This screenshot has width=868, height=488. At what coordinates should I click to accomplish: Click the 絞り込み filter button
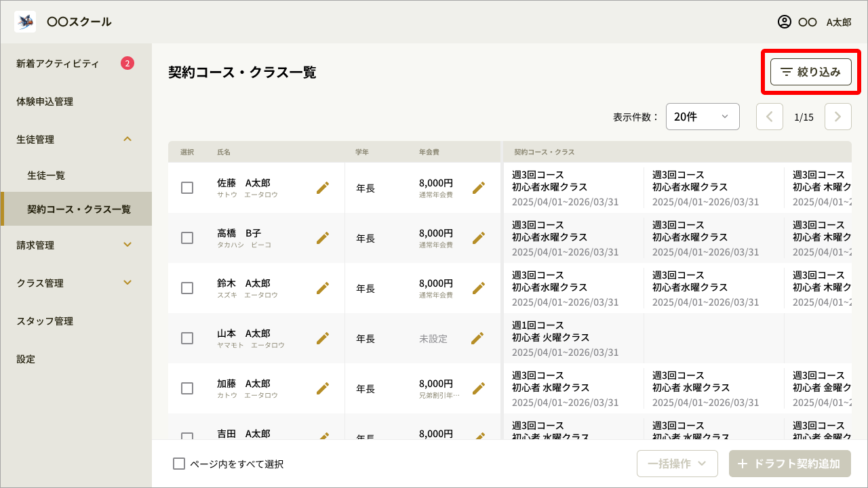point(810,72)
